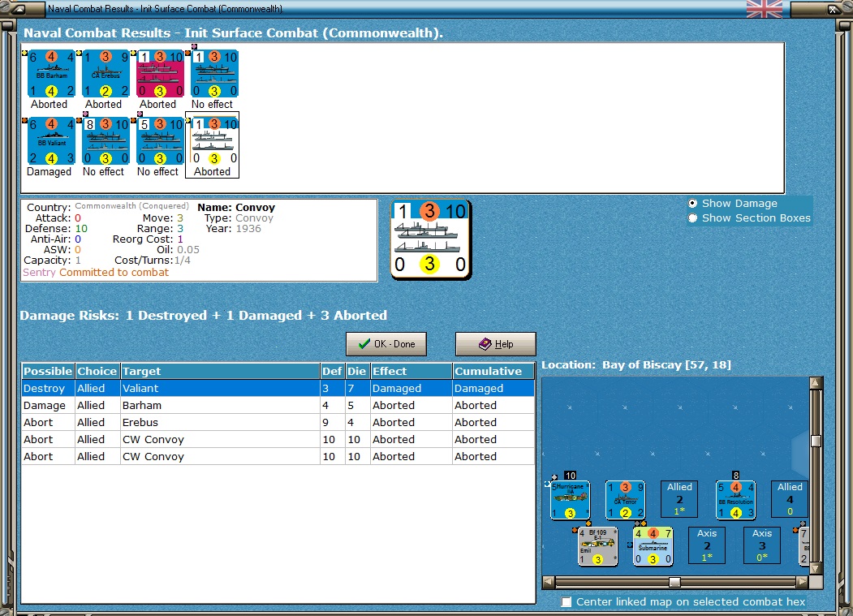Viewport: 853px width, 616px height.
Task: Click the Allied 2 section box
Action: click(x=679, y=499)
